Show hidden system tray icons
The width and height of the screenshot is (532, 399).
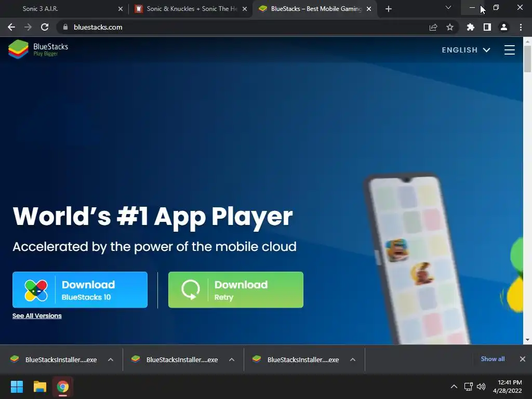point(454,387)
